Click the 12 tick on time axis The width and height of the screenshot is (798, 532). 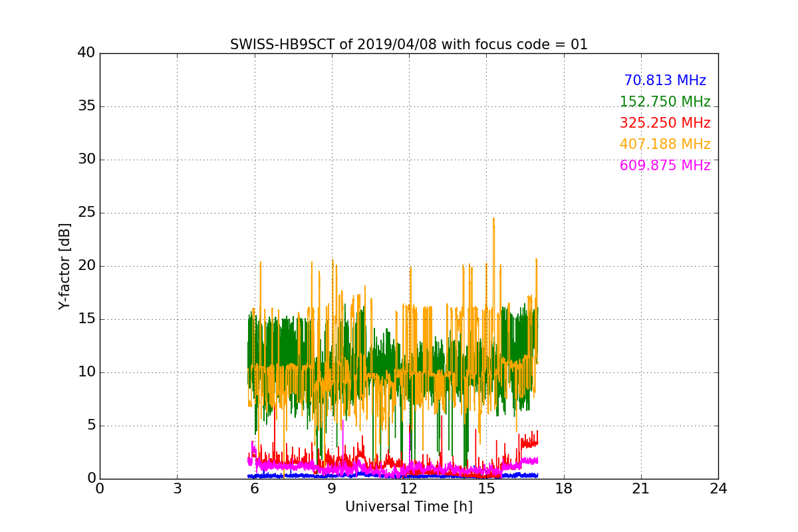pyautogui.click(x=408, y=489)
